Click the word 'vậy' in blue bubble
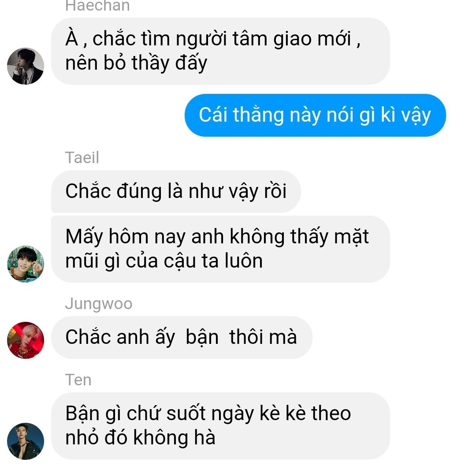 click(416, 116)
